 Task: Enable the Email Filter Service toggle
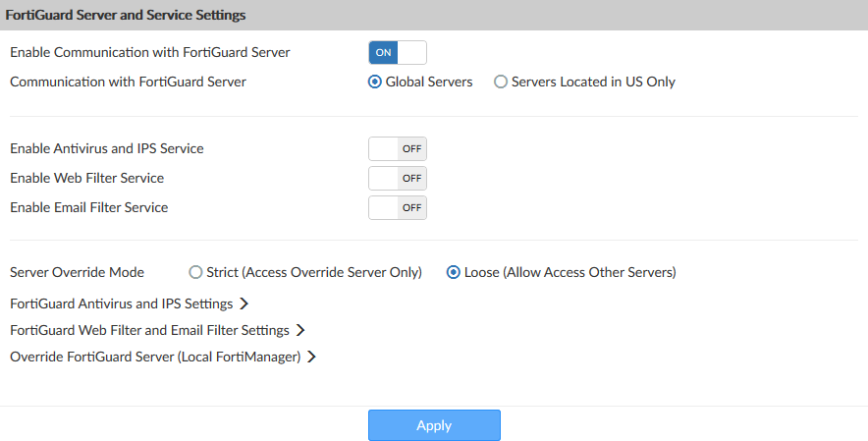coord(397,208)
